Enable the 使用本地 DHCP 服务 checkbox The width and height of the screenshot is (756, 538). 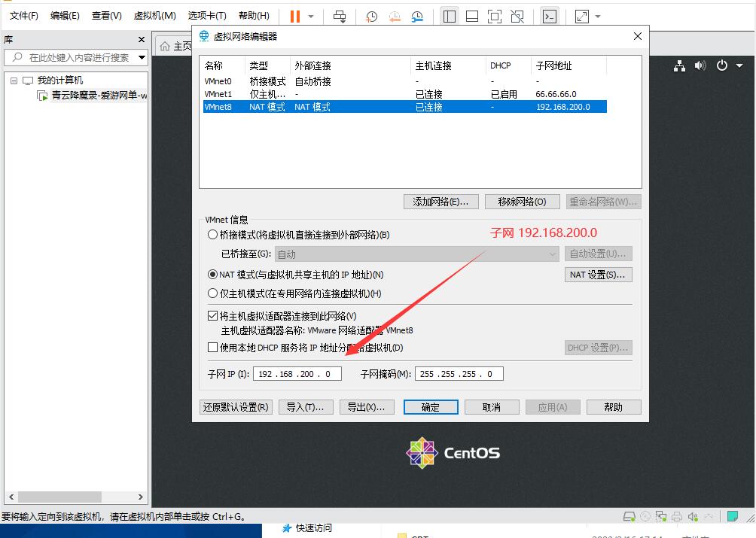tap(212, 348)
